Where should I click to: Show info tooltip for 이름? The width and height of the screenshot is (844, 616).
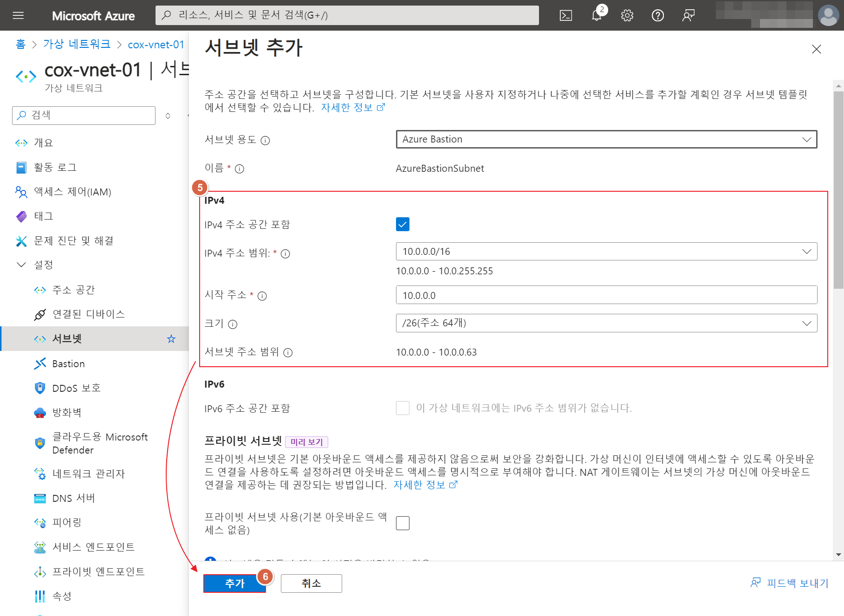click(240, 169)
